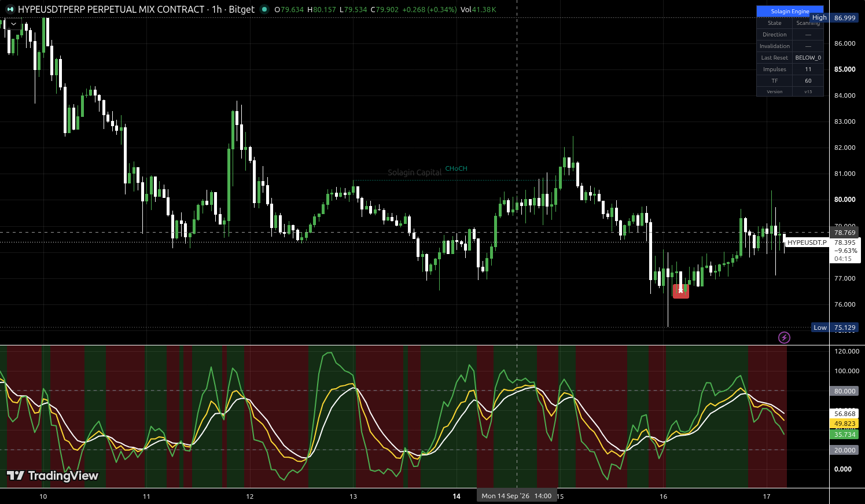This screenshot has height=504, width=865.
Task: Click the +0.268 (+0.34%) change value
Action: point(429,10)
